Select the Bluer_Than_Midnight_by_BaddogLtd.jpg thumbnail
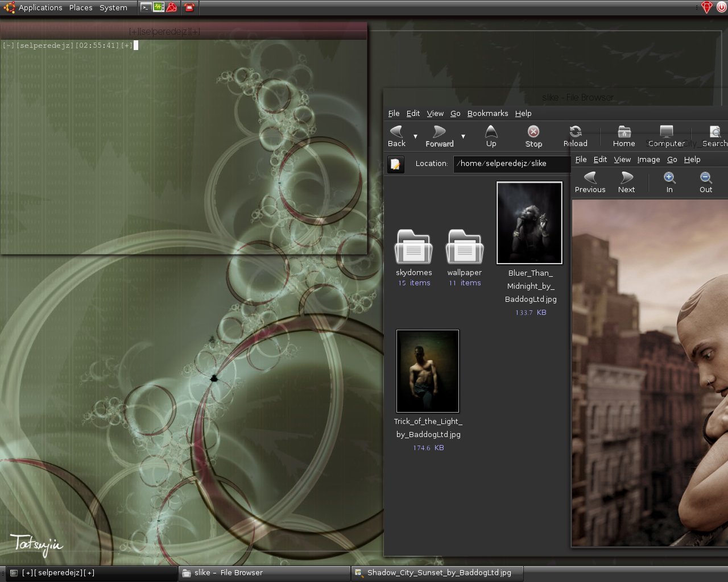 (530, 223)
